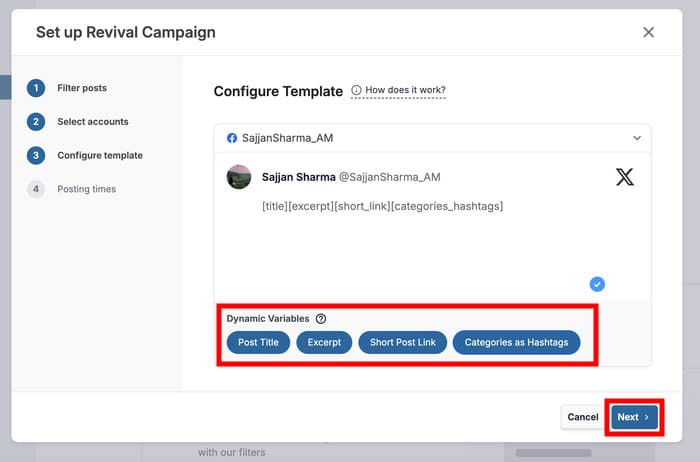Viewport: 700px width, 462px height.
Task: Click the Facebook icon next to SajjanSharma_AM
Action: pos(232,138)
